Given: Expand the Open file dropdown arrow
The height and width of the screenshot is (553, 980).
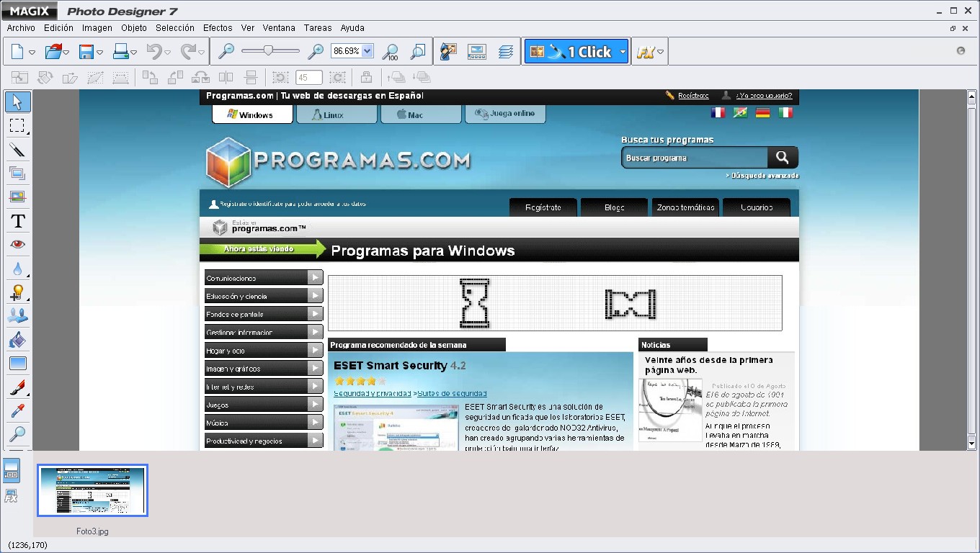Looking at the screenshot, I should [x=66, y=53].
